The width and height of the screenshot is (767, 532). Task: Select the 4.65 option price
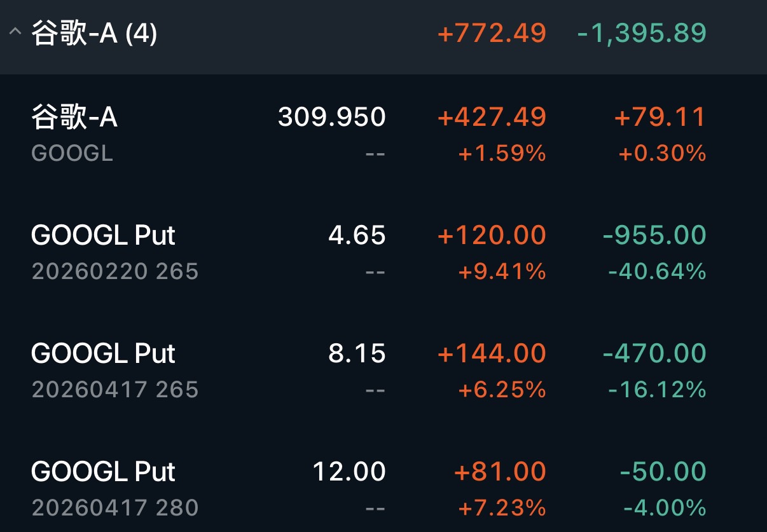357,236
